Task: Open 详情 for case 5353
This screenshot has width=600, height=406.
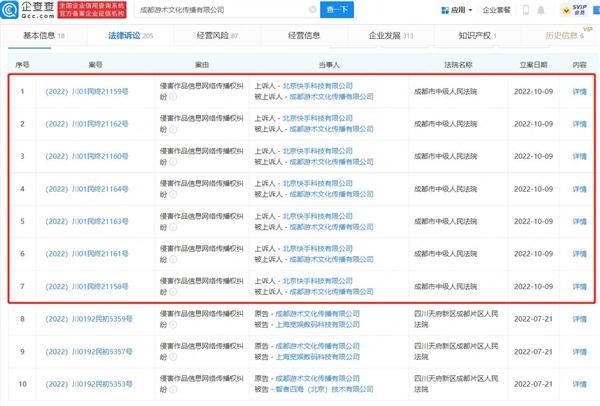Action: point(579,384)
